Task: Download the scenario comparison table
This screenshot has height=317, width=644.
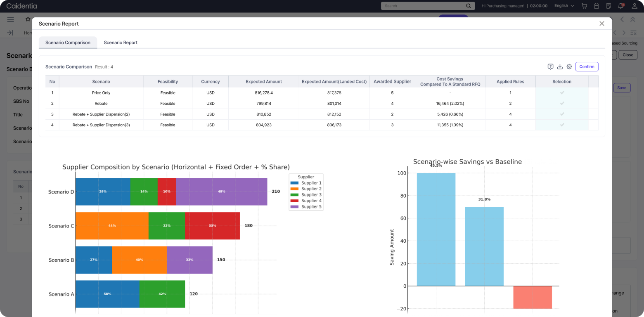Action: [560, 66]
